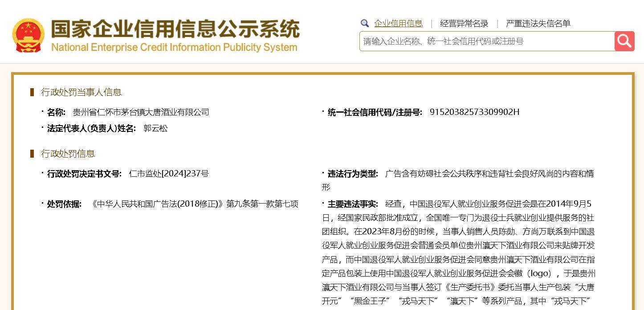Image resolution: width=644 pixels, height=310 pixels.
Task: Click the National Enterprise Credit Information Publicity System subtitle
Action: pos(174,47)
